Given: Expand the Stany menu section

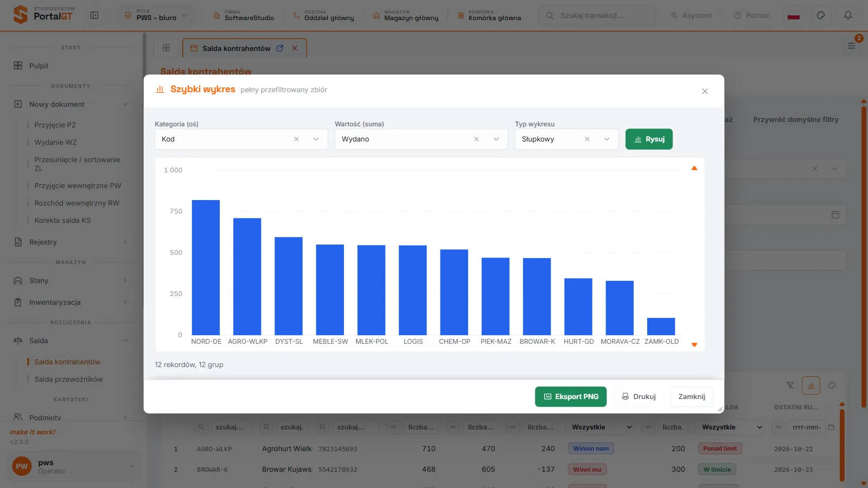Looking at the screenshot, I should pyautogui.click(x=71, y=280).
